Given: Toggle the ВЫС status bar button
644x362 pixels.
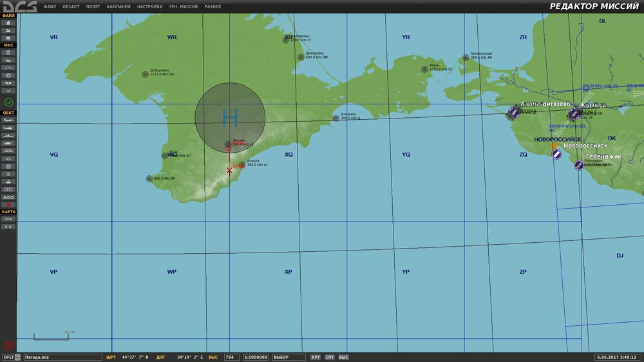Looking at the screenshot, I should pos(344,357).
